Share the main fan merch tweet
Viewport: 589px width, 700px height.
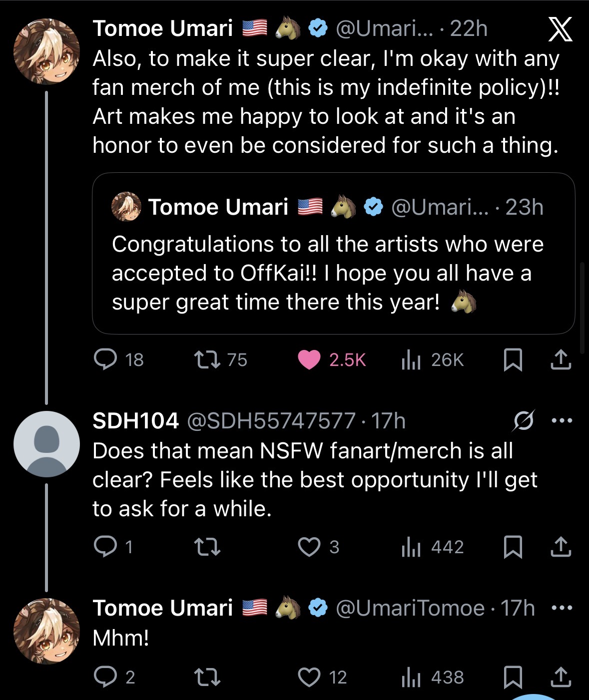coord(561,359)
